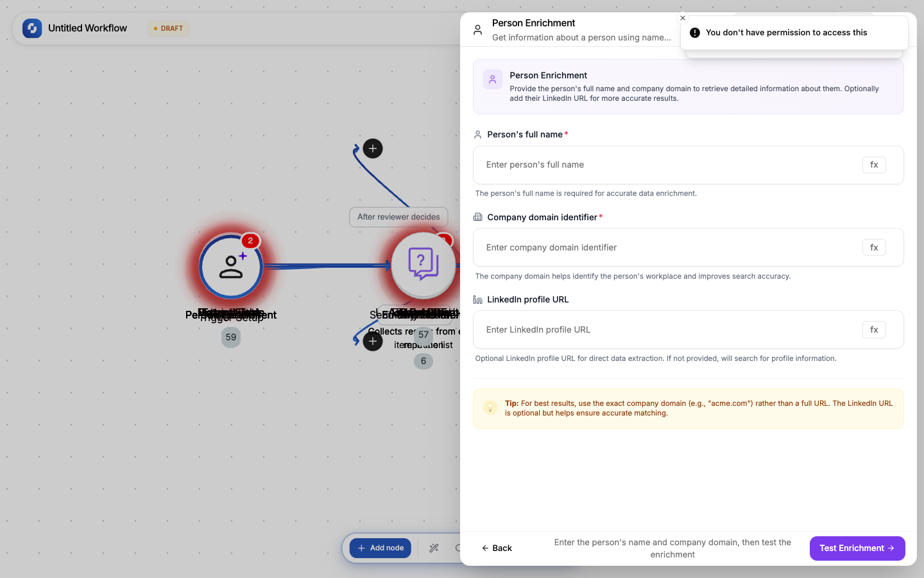Image resolution: width=924 pixels, height=578 pixels.
Task: Select the Untitled Workflow title
Action: click(87, 28)
